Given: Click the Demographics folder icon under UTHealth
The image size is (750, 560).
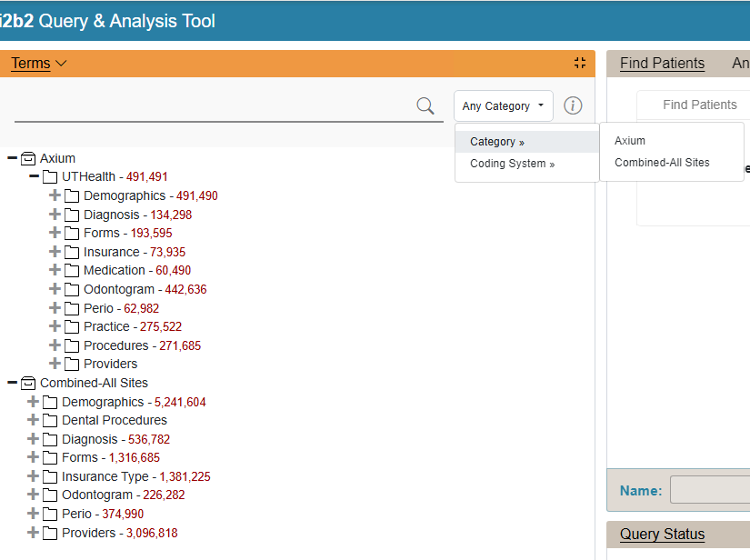Looking at the screenshot, I should pos(72,195).
